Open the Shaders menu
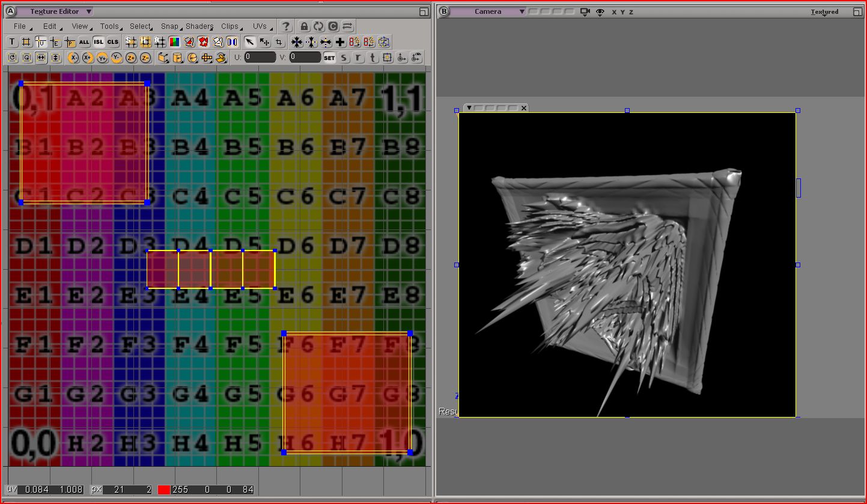 coord(199,26)
